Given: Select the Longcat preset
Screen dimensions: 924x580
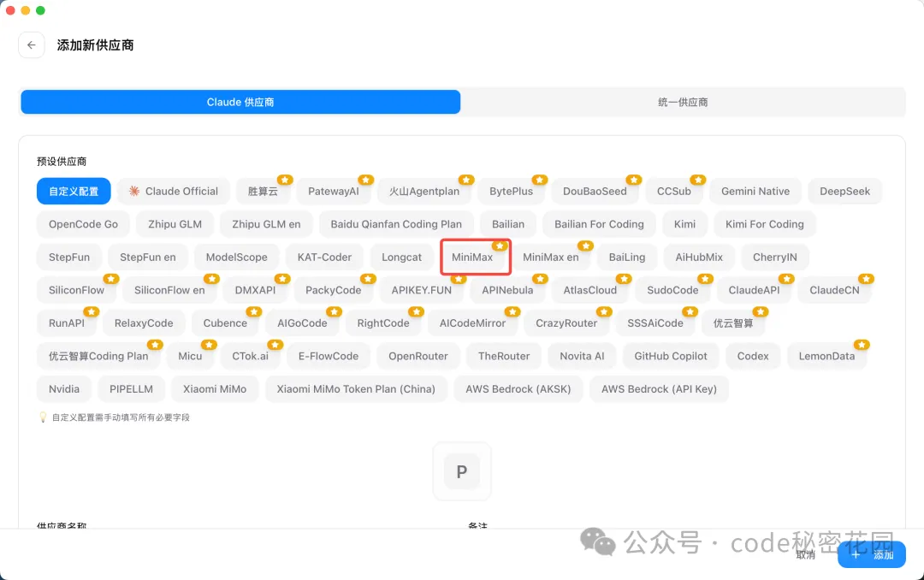Looking at the screenshot, I should [401, 257].
